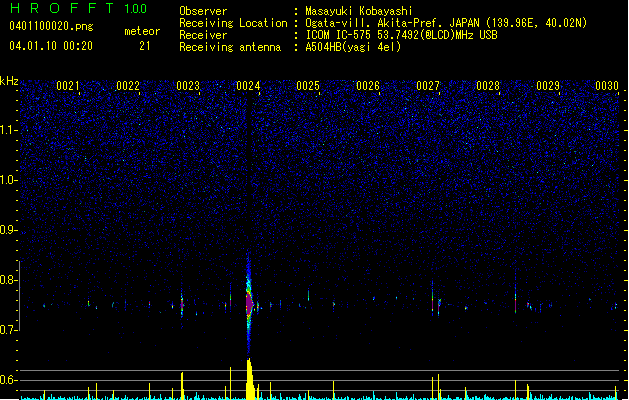
Task: Click the time marker 0022
Action: 128,86
